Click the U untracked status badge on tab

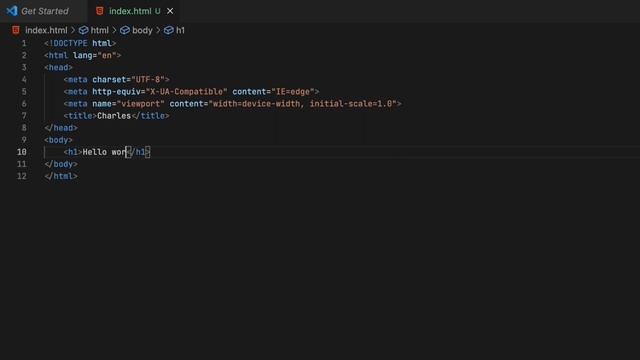coord(158,11)
